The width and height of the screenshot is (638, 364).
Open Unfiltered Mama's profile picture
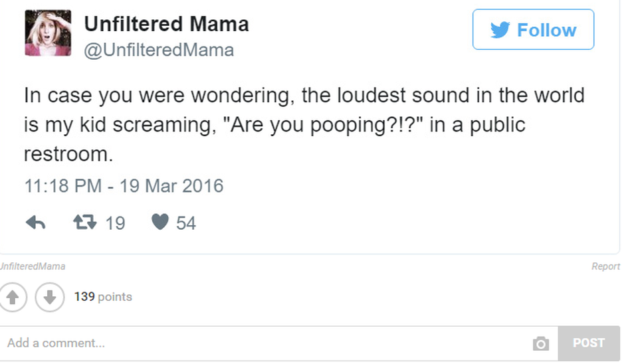pos(48,33)
